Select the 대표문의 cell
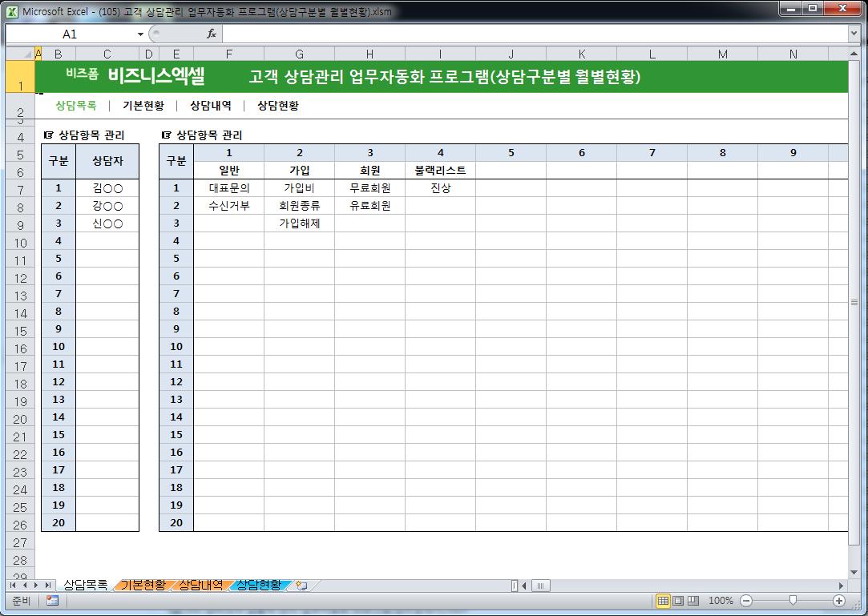The height and width of the screenshot is (616, 868). coord(229,188)
